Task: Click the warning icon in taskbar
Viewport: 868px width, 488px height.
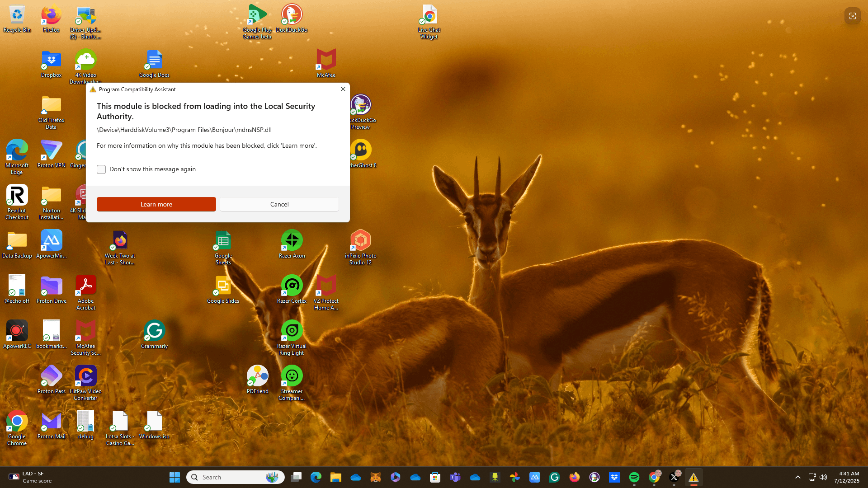Action: (x=693, y=477)
